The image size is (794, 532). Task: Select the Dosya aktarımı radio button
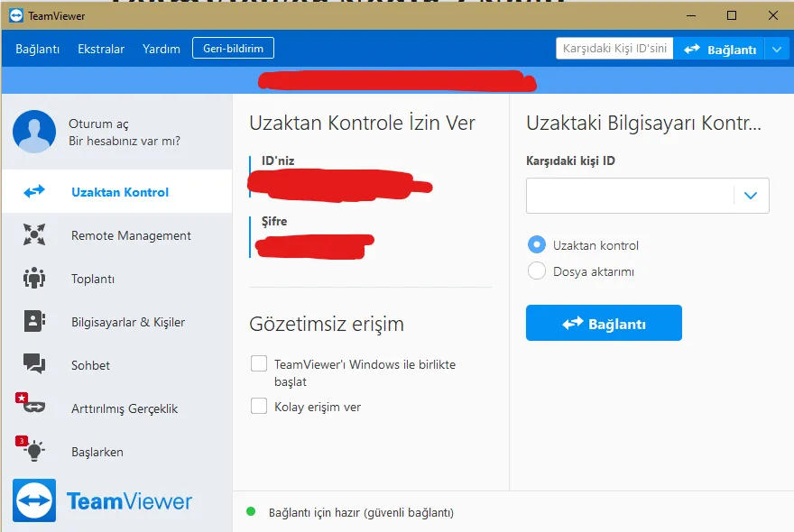537,271
